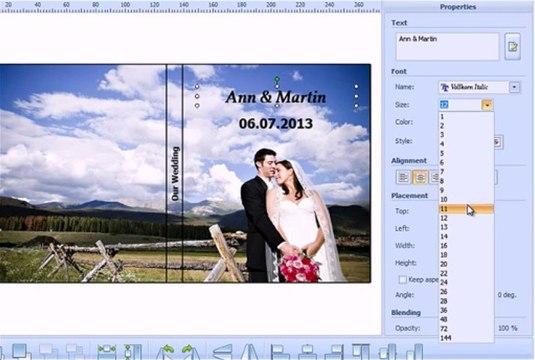535x360 pixels.
Task: Pick font size 1 in list
Action: click(466, 116)
